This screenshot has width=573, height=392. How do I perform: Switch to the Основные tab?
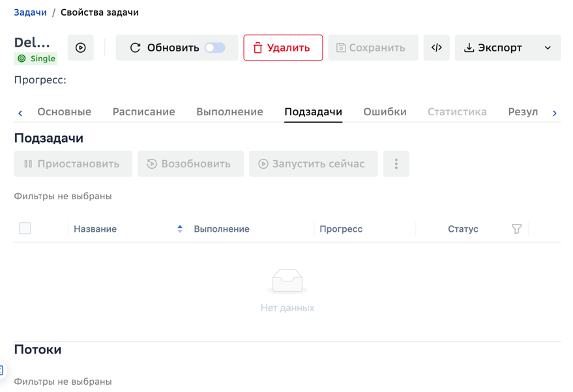click(65, 112)
